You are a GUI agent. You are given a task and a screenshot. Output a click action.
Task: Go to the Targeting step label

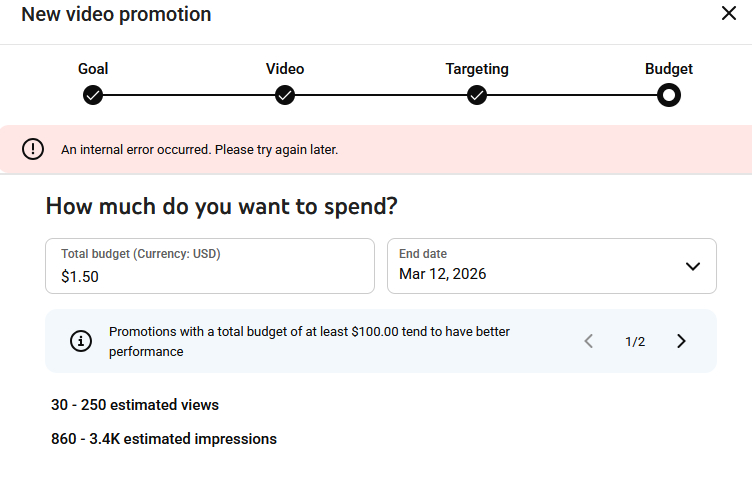[477, 69]
